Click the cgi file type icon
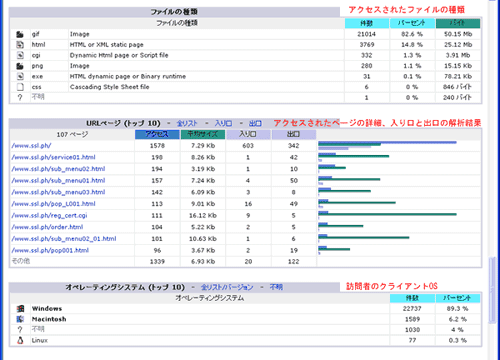The width and height of the screenshot is (500, 360). click(x=20, y=55)
